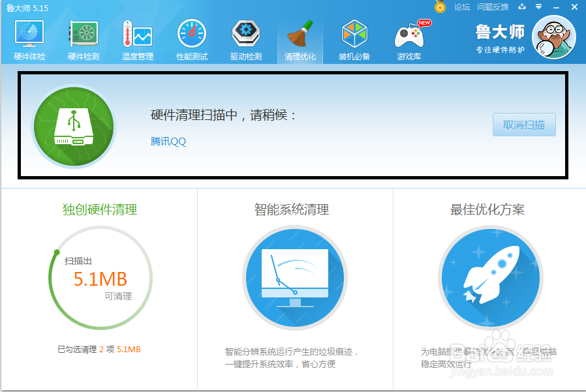Select the 硬件检测 (Hardware Test) tool

pos(83,38)
